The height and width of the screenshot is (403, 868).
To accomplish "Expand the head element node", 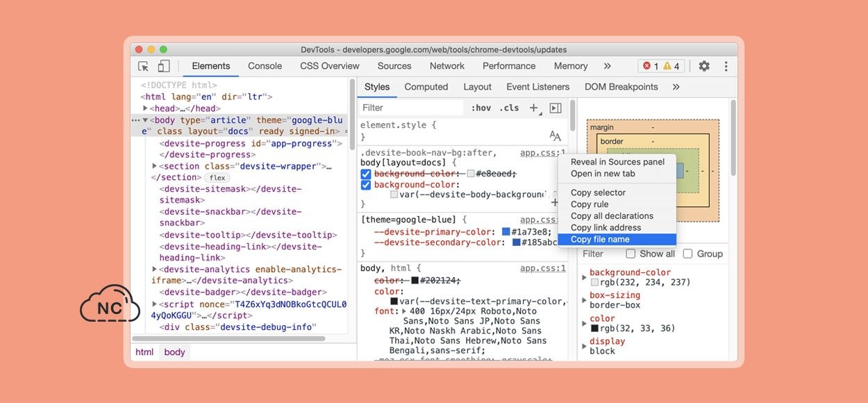I will [x=145, y=108].
